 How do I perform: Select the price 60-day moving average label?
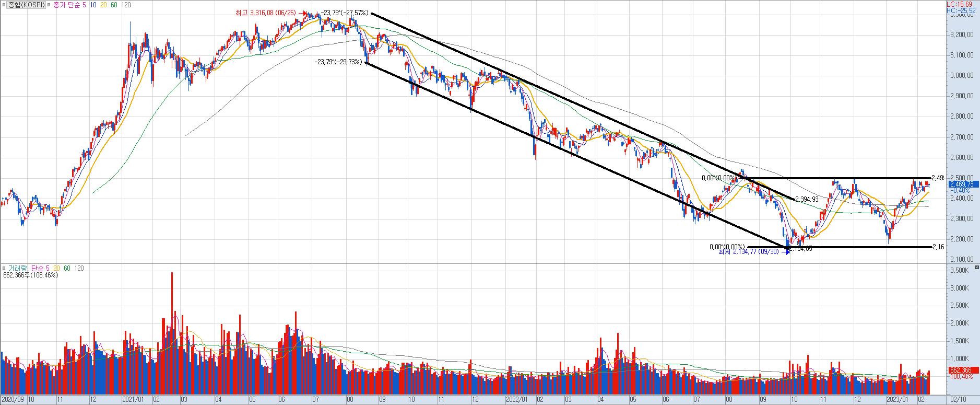click(x=113, y=5)
